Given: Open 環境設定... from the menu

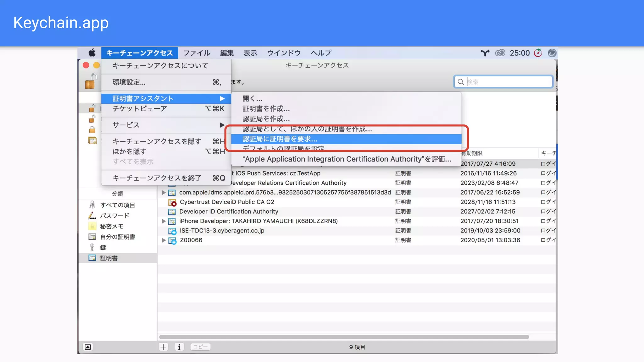Looking at the screenshot, I should pos(166,82).
